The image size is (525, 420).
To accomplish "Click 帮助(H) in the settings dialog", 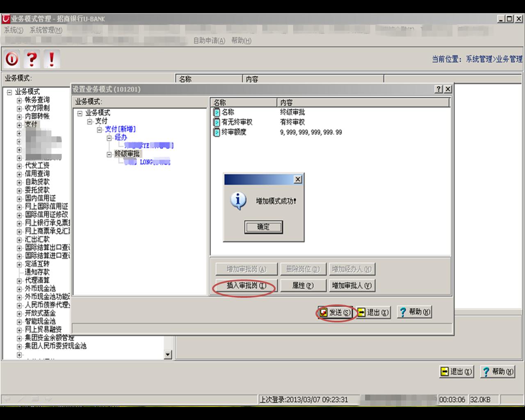I will 415,313.
